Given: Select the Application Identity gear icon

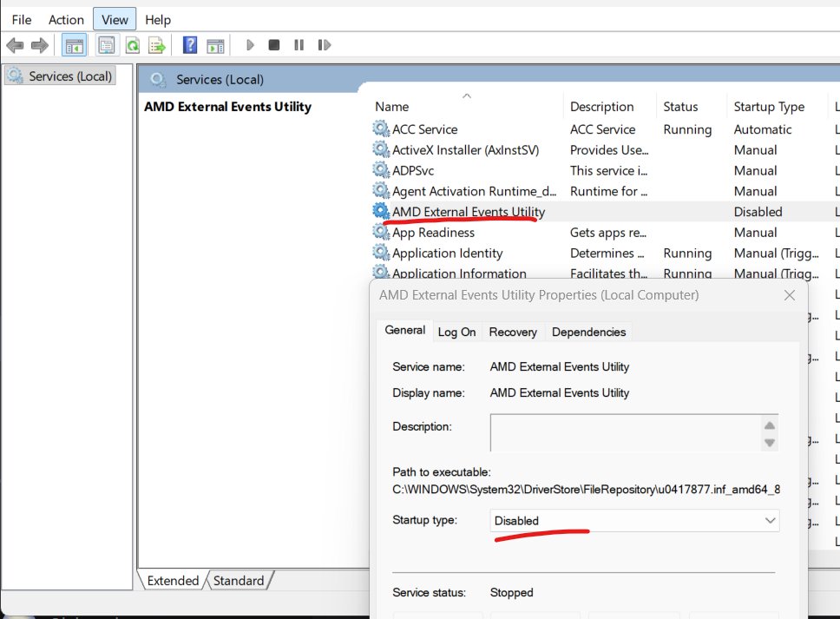Looking at the screenshot, I should pyautogui.click(x=381, y=253).
